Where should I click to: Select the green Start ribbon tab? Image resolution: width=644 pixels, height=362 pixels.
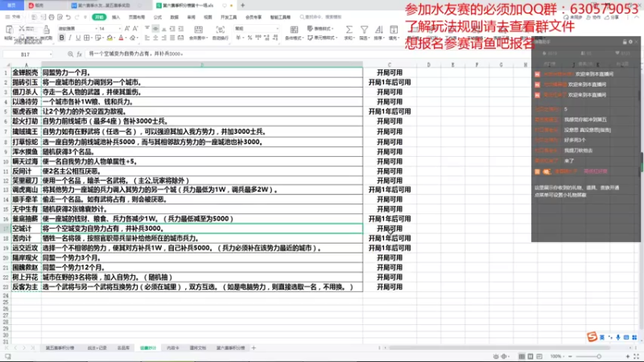pos(99,17)
